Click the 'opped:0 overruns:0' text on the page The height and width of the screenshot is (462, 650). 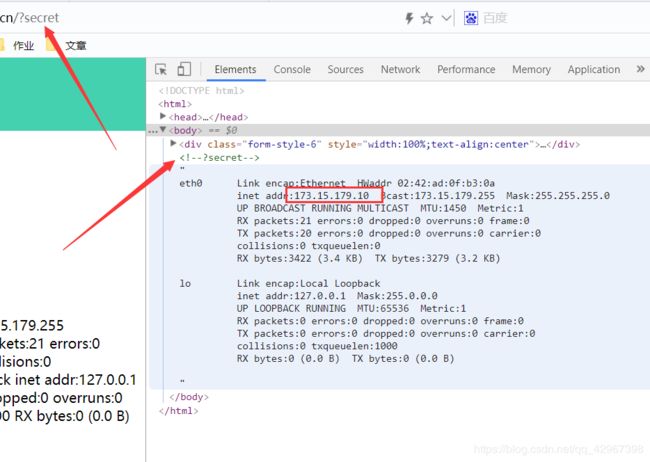tap(61, 398)
